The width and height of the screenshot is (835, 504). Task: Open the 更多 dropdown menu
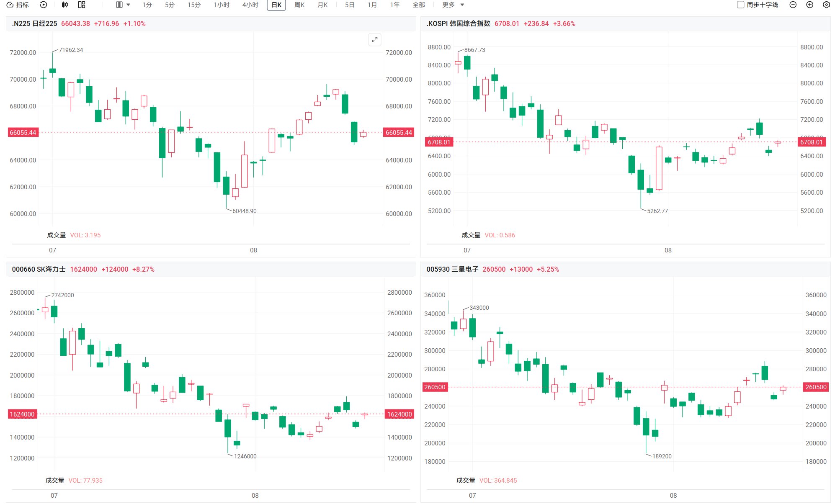coord(453,5)
